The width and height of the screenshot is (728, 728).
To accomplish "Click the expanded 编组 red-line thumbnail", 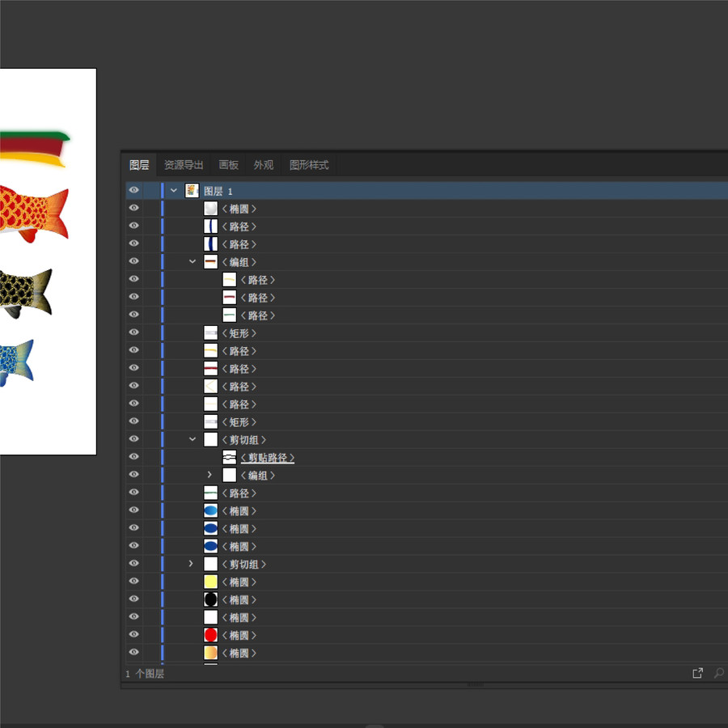I will [x=211, y=262].
